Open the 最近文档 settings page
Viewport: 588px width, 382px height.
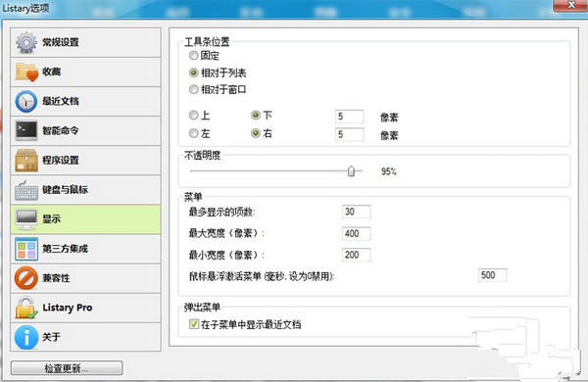[x=85, y=101]
